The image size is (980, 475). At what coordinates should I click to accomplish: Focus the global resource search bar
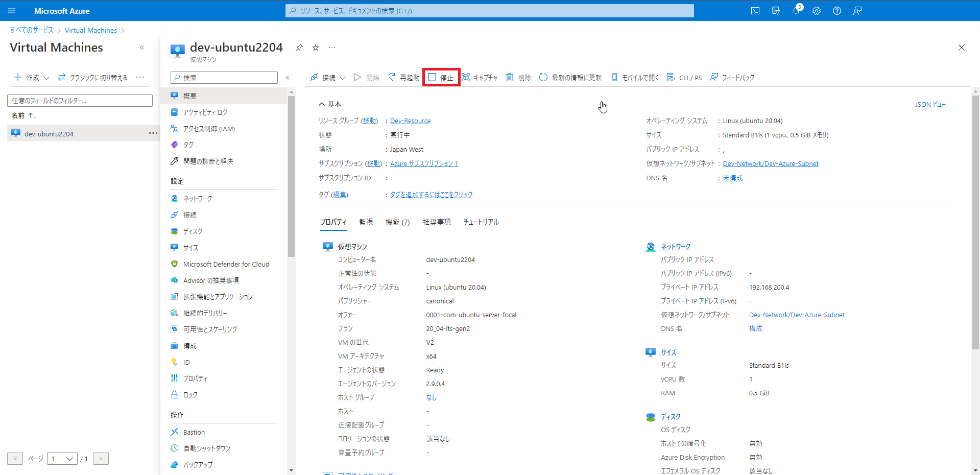pos(490,11)
